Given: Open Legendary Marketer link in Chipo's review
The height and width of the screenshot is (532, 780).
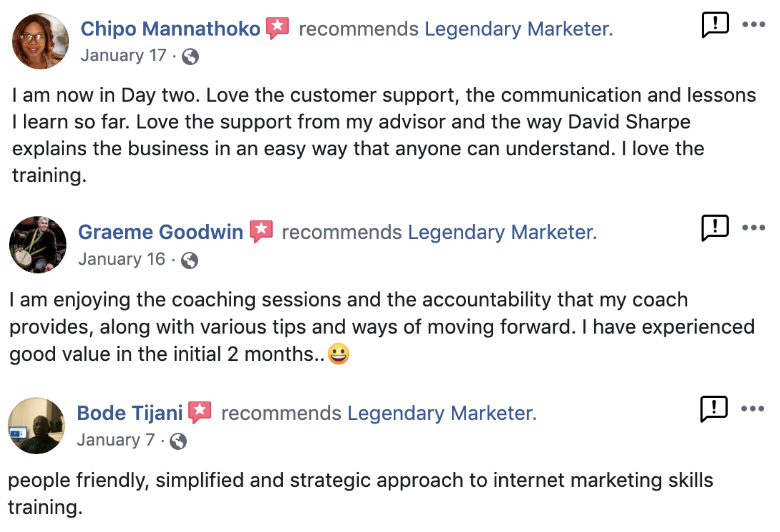Looking at the screenshot, I should point(517,29).
